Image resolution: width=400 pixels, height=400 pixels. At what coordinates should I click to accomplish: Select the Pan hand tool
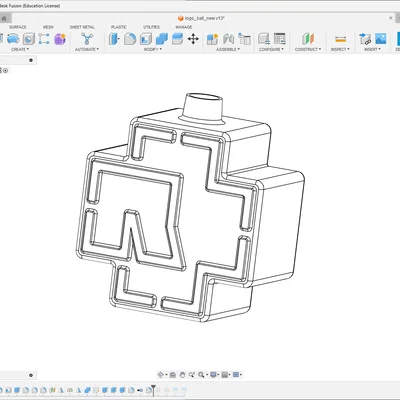point(182,375)
